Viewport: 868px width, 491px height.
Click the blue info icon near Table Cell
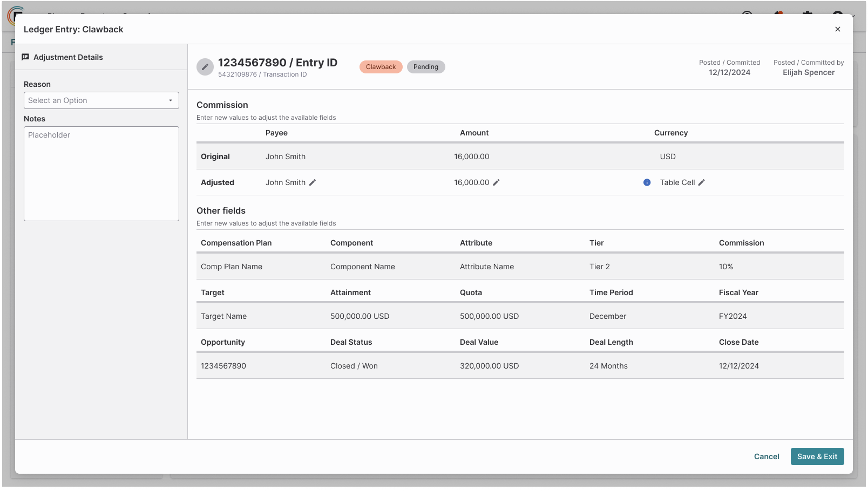pyautogui.click(x=647, y=182)
